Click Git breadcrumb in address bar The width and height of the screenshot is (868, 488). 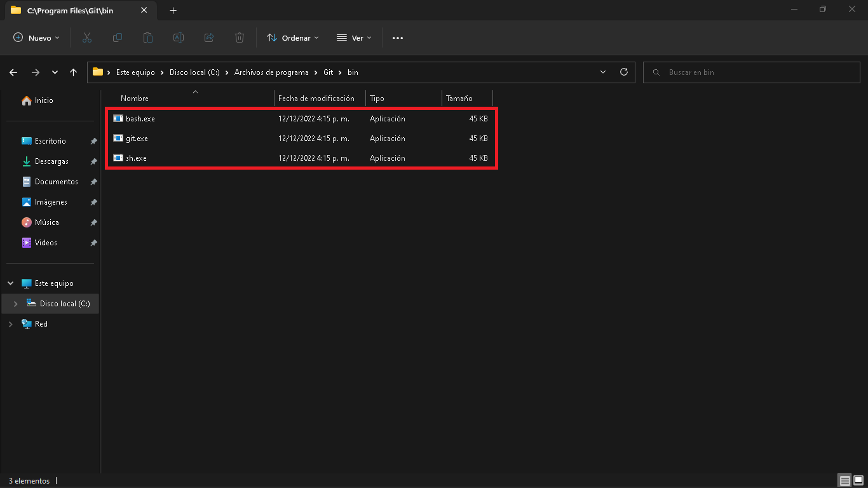click(x=329, y=72)
